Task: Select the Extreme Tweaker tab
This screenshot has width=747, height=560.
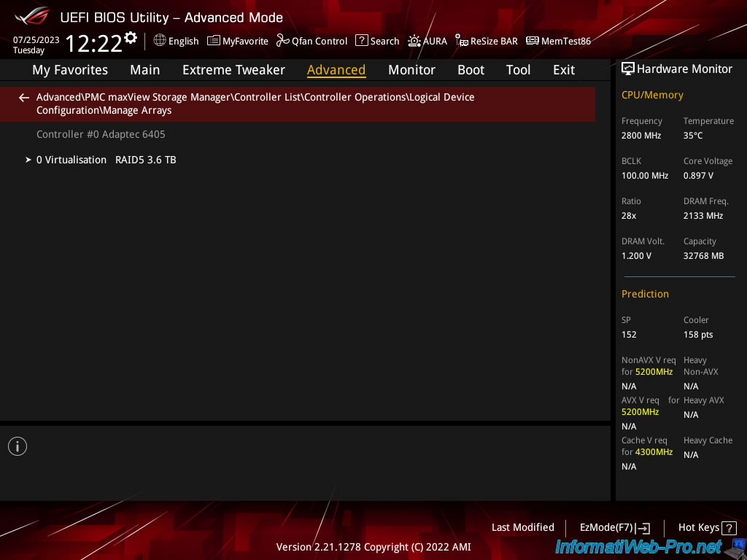Action: tap(233, 70)
